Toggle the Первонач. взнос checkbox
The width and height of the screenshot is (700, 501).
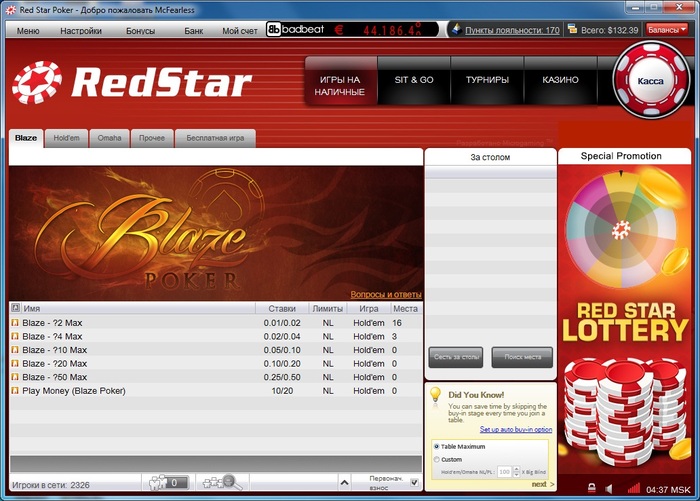tap(414, 482)
